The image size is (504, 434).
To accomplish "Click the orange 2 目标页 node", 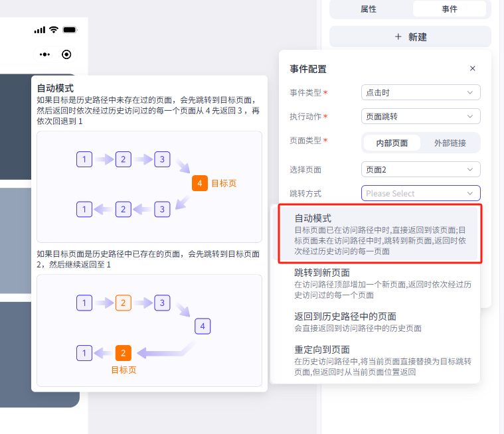I will pyautogui.click(x=123, y=353).
